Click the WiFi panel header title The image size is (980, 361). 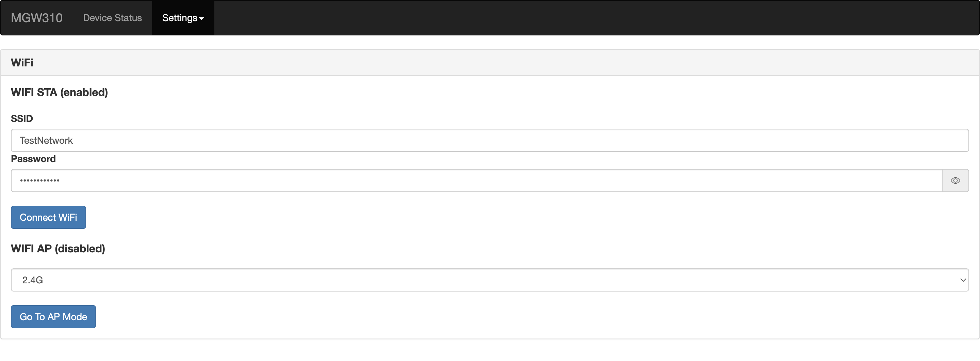(x=22, y=63)
